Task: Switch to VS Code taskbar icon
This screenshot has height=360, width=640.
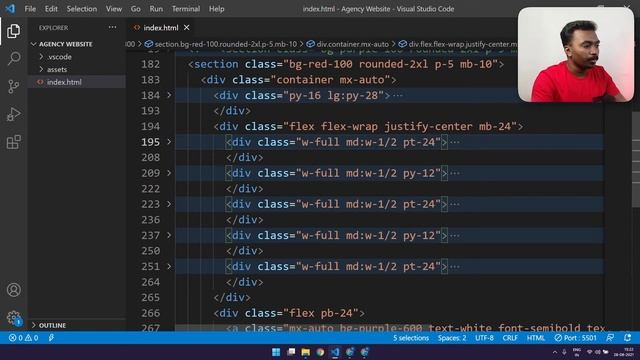Action: point(335,352)
